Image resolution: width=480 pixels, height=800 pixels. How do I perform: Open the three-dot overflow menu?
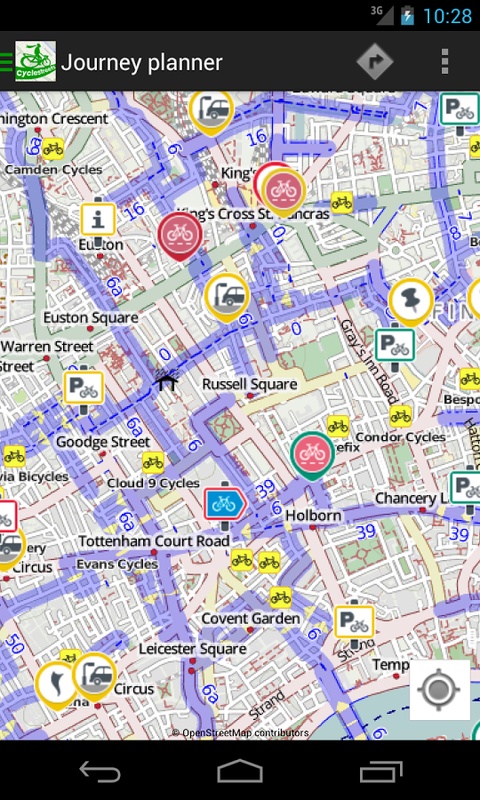coord(445,62)
